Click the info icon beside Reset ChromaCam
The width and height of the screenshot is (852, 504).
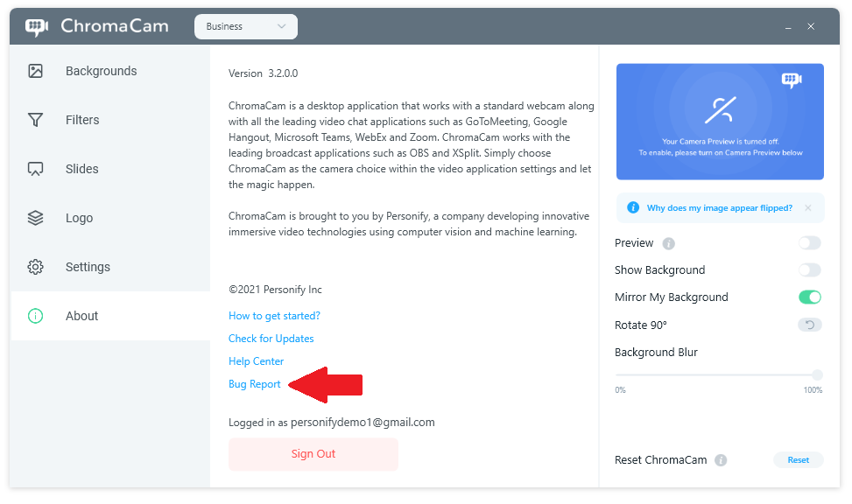pyautogui.click(x=721, y=460)
